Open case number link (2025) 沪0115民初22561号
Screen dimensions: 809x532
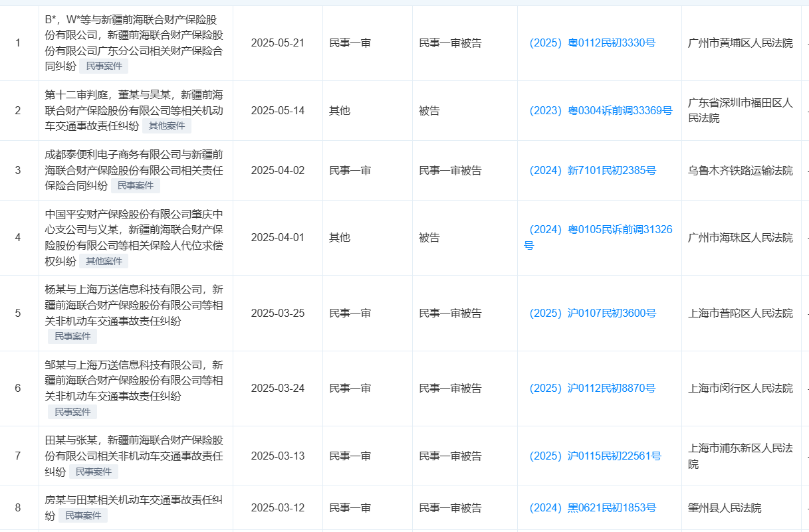point(595,456)
